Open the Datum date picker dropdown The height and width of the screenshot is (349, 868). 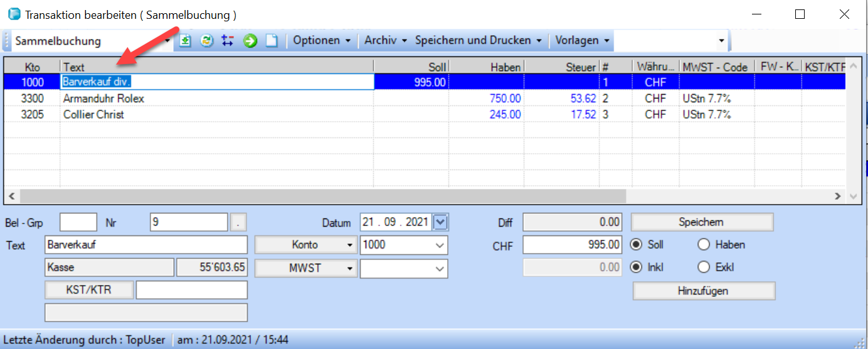[442, 222]
